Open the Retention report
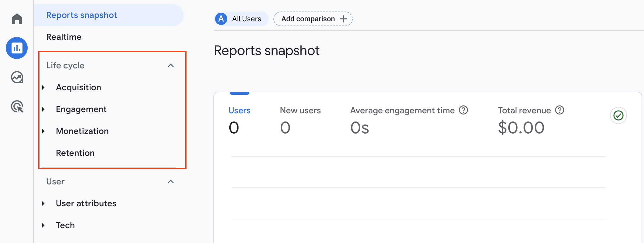This screenshot has height=243, width=644. click(x=75, y=153)
